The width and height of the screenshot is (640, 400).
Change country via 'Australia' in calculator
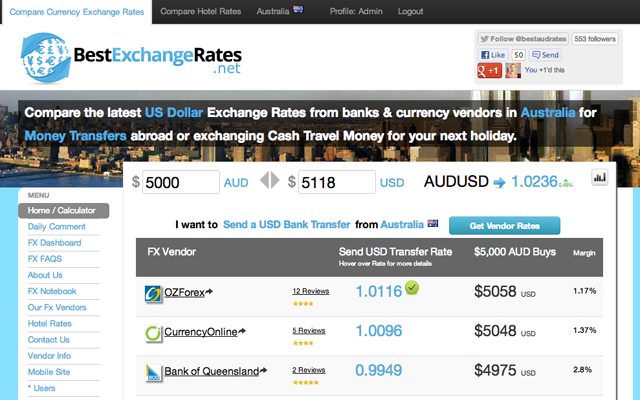click(402, 224)
